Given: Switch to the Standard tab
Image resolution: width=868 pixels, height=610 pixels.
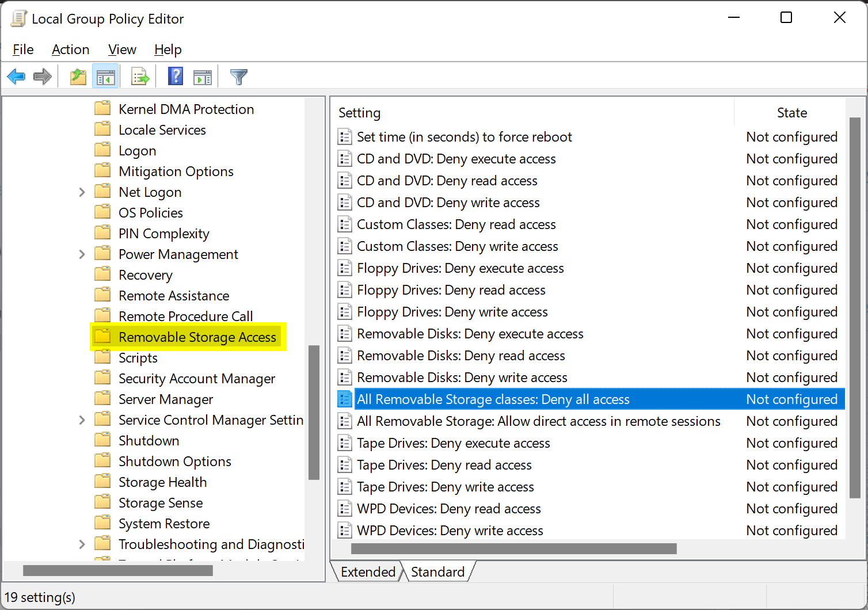Looking at the screenshot, I should coord(437,571).
